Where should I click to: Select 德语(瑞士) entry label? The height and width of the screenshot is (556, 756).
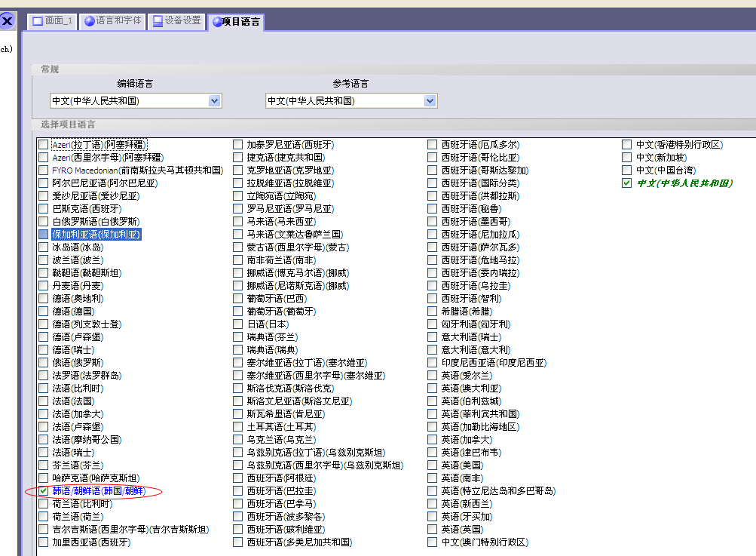pos(73,350)
